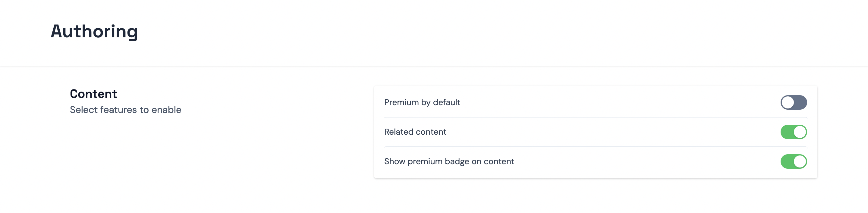Click the white knob of Premium by default switch
The width and height of the screenshot is (868, 213).
788,102
